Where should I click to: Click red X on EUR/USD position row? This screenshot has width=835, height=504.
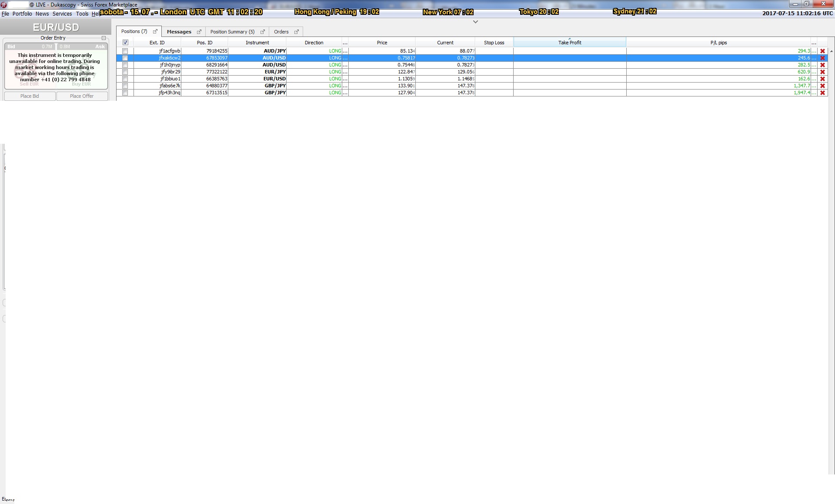822,79
